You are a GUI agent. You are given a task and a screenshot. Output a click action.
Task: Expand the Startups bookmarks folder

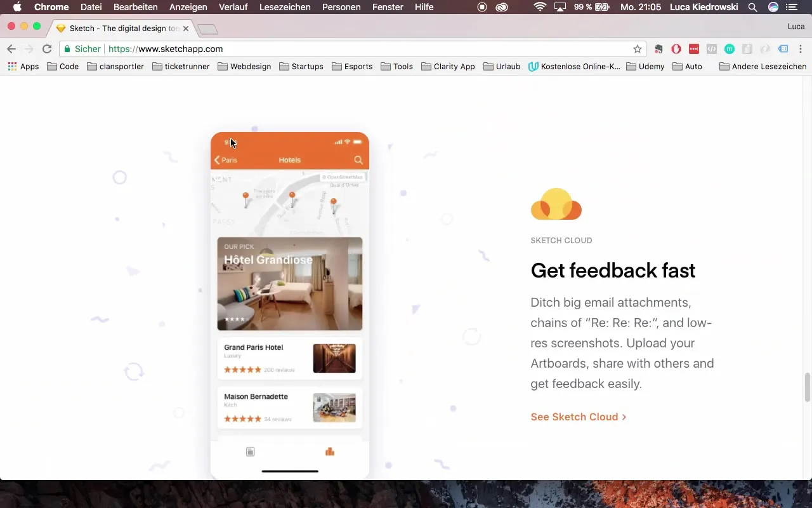click(x=301, y=66)
